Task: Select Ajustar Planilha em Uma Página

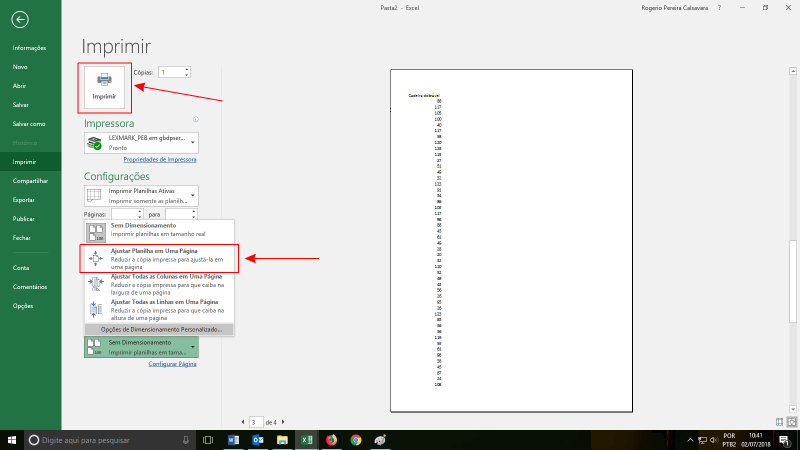Action: [x=160, y=258]
